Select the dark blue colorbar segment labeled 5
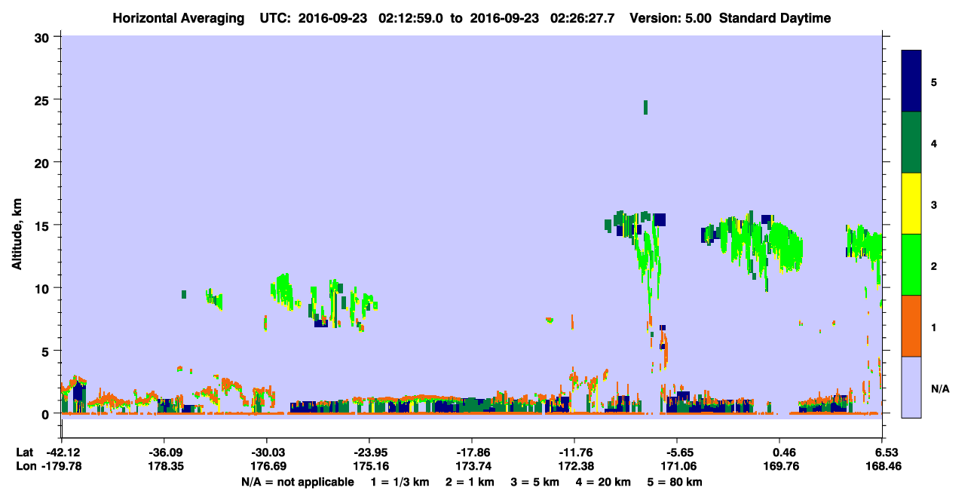This screenshot has height=503, width=980. pyautogui.click(x=911, y=81)
